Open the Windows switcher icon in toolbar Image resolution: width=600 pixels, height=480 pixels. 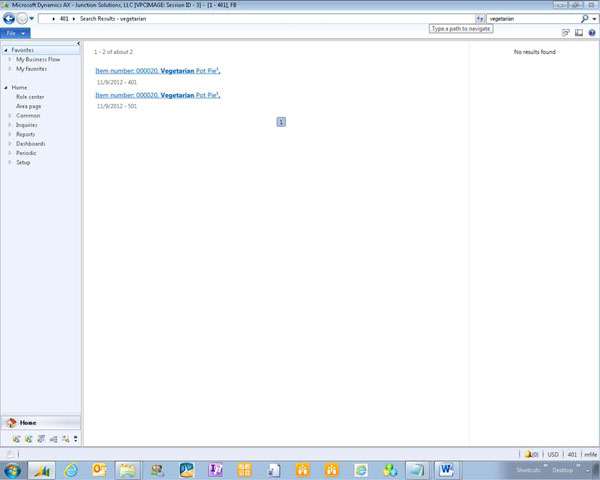click(x=566, y=33)
